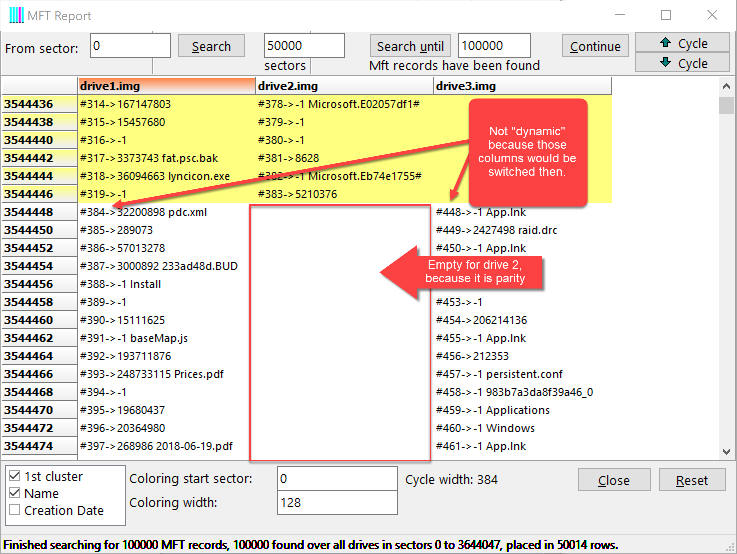737x554 pixels.
Task: Click the sectors count field showing 50000
Action: click(304, 46)
